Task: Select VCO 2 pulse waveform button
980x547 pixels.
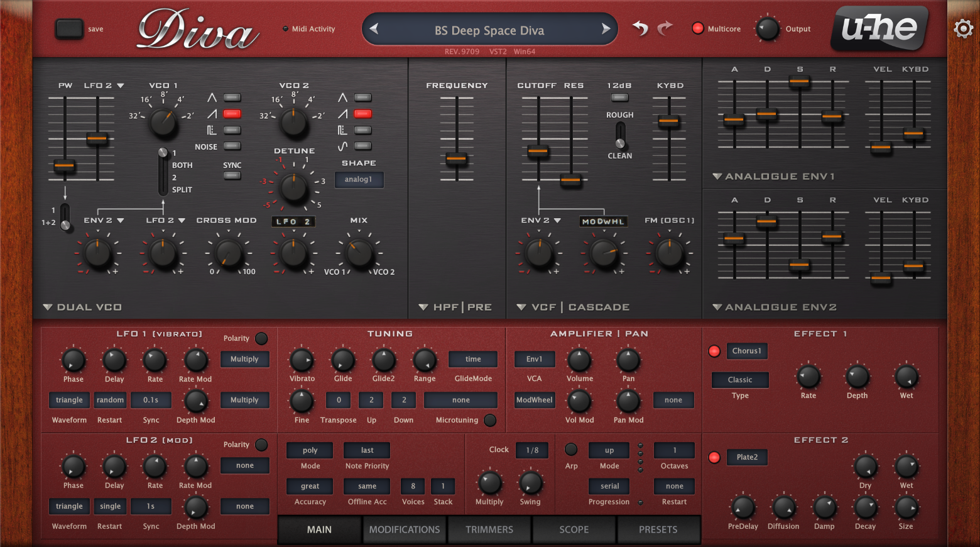Action: pyautogui.click(x=362, y=130)
